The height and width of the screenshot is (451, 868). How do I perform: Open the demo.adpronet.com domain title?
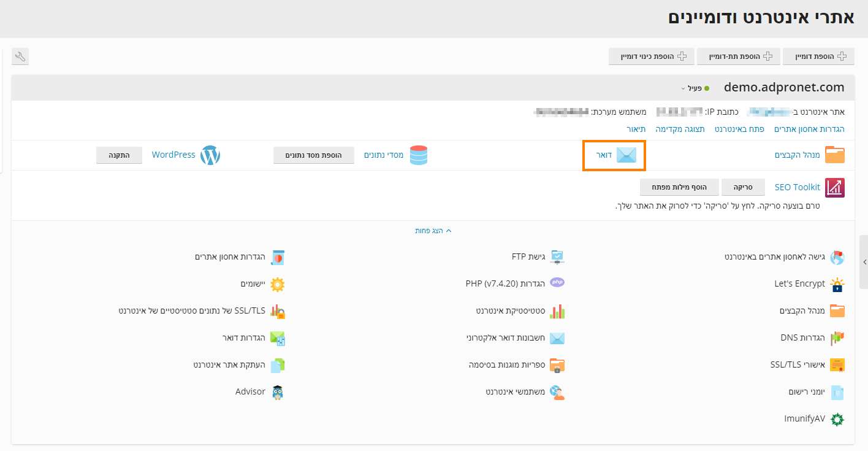pyautogui.click(x=783, y=87)
